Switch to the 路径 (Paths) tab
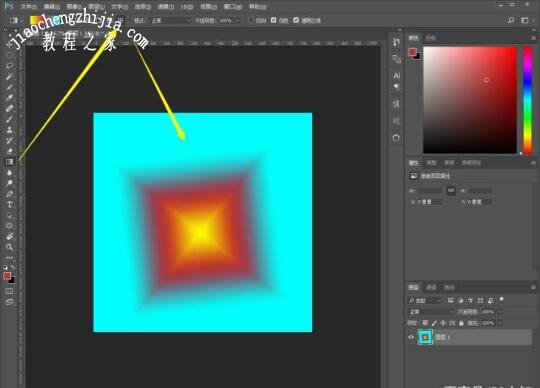Image resolution: width=540 pixels, height=388 pixels. pyautogui.click(x=449, y=287)
